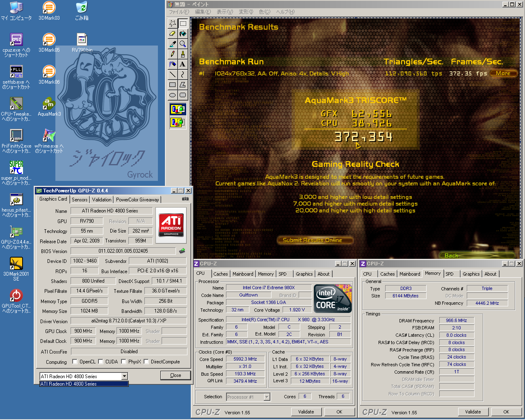Image resolution: width=525 pixels, height=420 pixels.
Task: Select the Free-Form Select tool in Paint
Action: (x=173, y=23)
